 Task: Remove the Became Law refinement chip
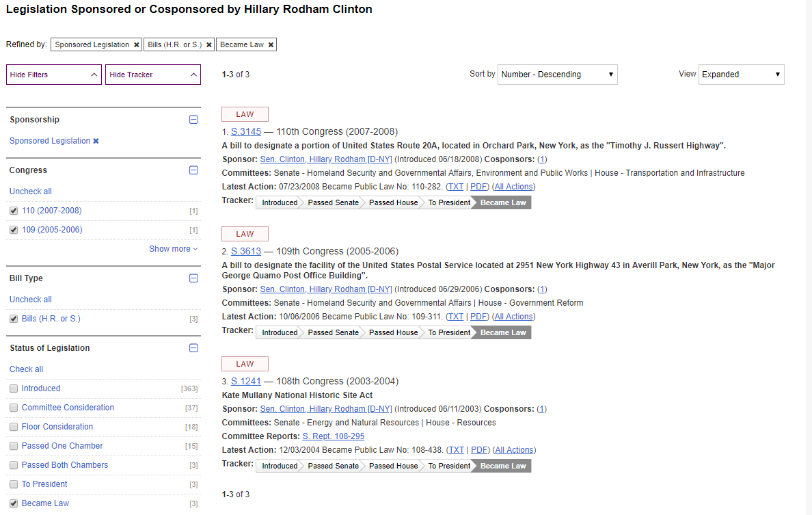270,45
